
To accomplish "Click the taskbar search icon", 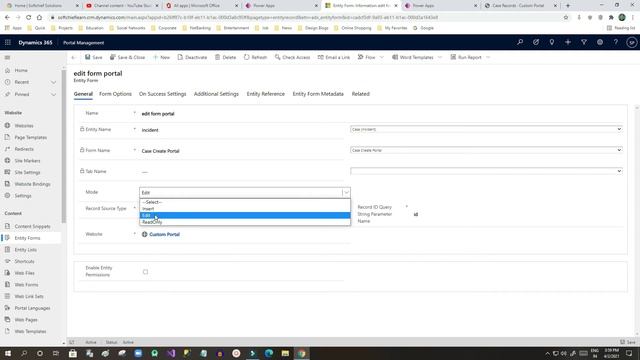I will coord(24,353).
